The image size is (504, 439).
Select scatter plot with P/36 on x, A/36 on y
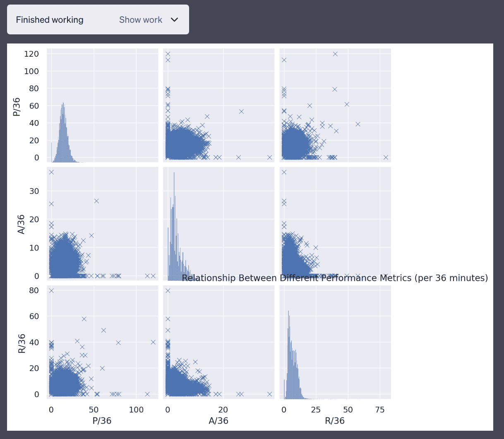point(103,224)
